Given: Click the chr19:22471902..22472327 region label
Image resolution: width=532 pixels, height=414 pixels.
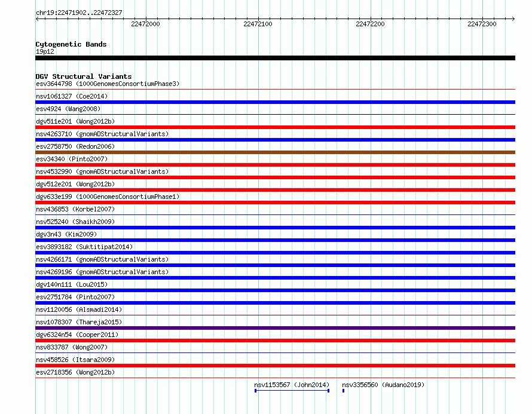Looking at the screenshot, I should click(x=79, y=13).
